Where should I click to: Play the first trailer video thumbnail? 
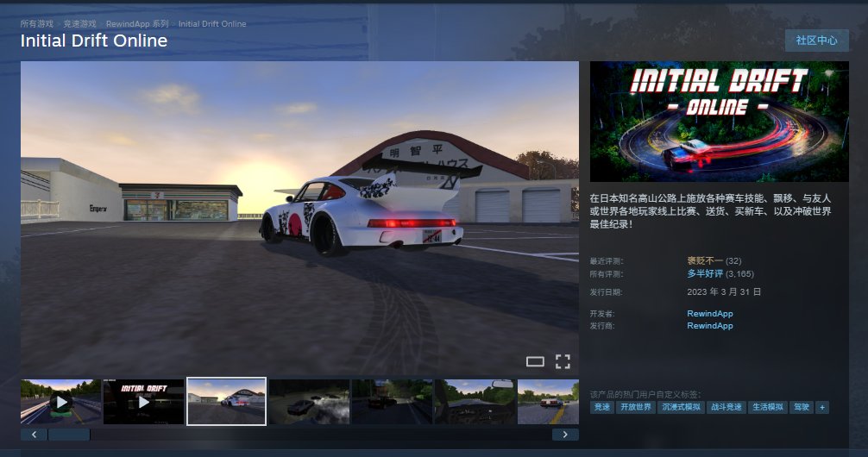pyautogui.click(x=60, y=401)
